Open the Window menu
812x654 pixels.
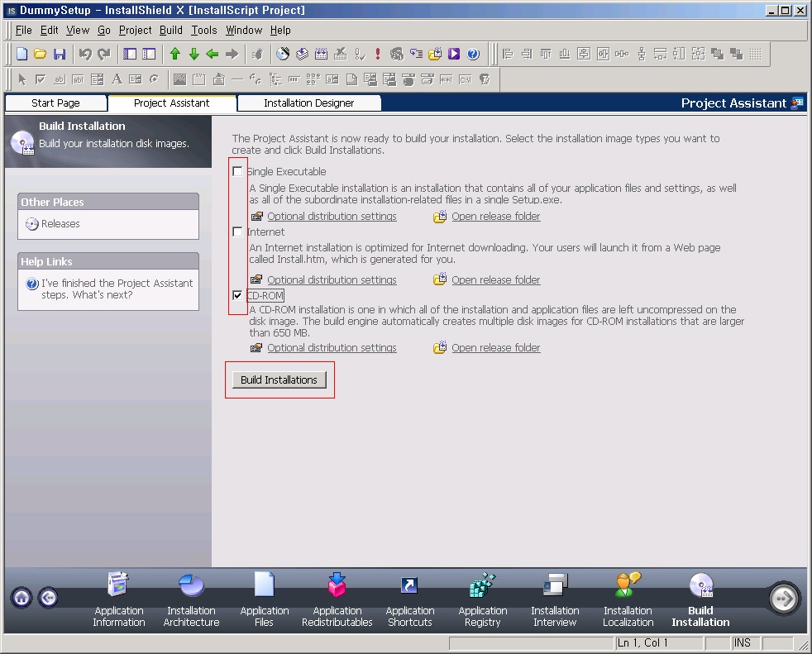point(244,30)
